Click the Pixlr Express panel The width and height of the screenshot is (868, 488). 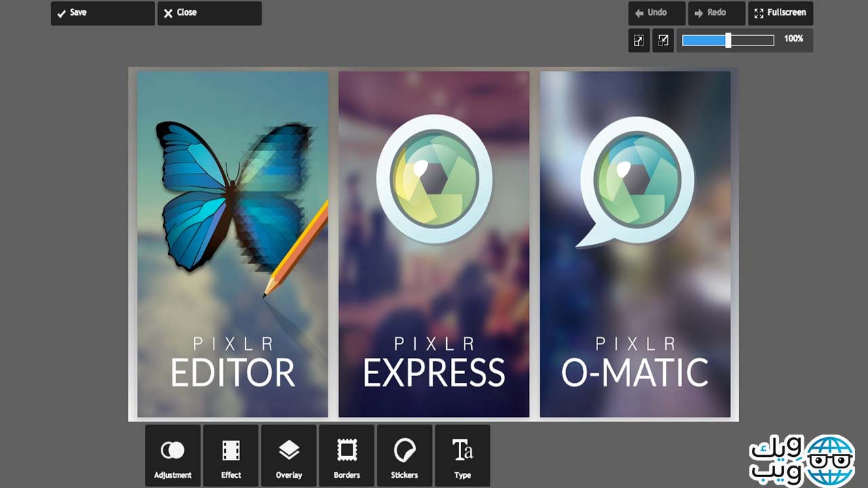(434, 244)
